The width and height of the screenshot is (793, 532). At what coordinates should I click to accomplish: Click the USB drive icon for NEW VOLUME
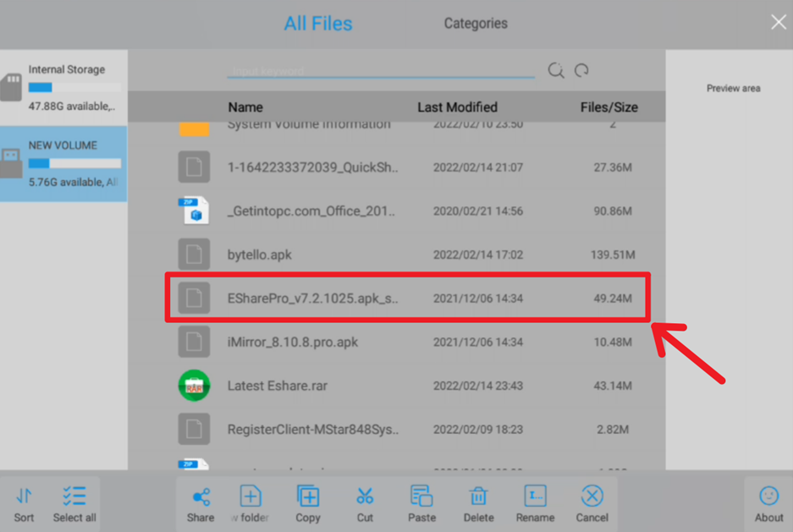click(x=11, y=162)
